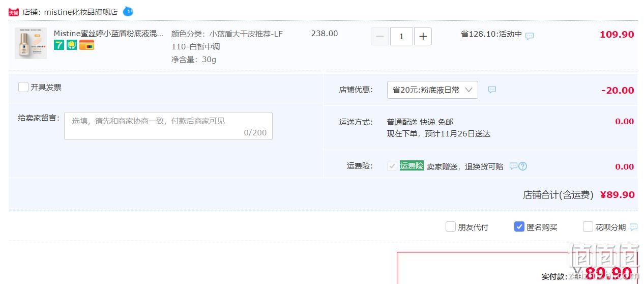
Task: Tick the 开具发票 invoice checkbox
Action: click(23, 87)
